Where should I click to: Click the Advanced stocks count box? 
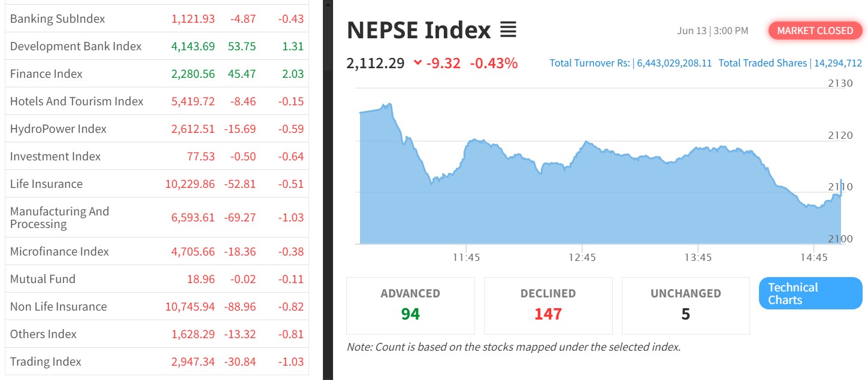(410, 305)
